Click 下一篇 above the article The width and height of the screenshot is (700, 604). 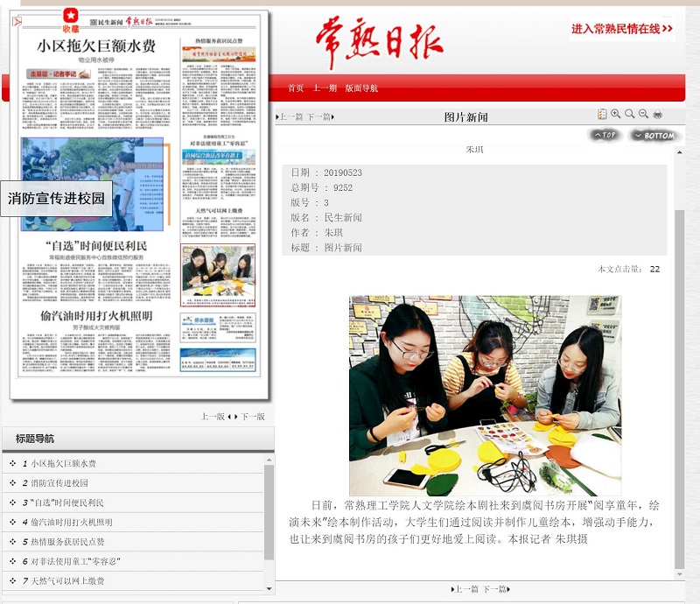pos(320,117)
